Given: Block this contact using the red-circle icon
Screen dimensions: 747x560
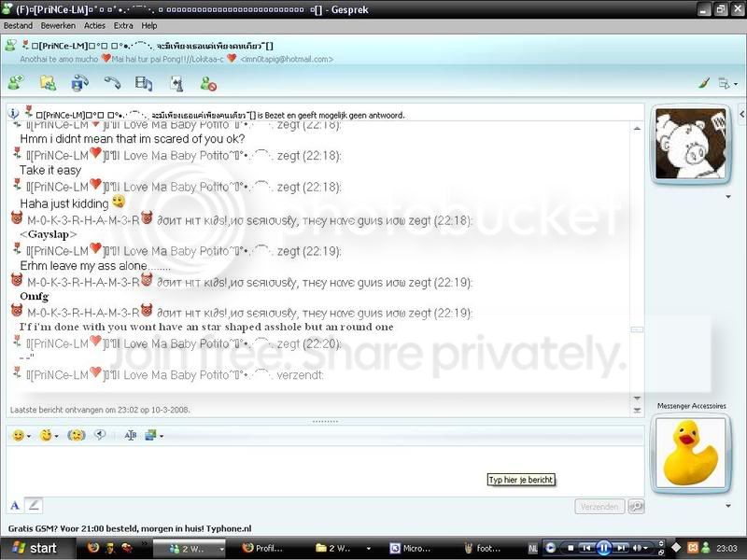Looking at the screenshot, I should click(x=208, y=83).
